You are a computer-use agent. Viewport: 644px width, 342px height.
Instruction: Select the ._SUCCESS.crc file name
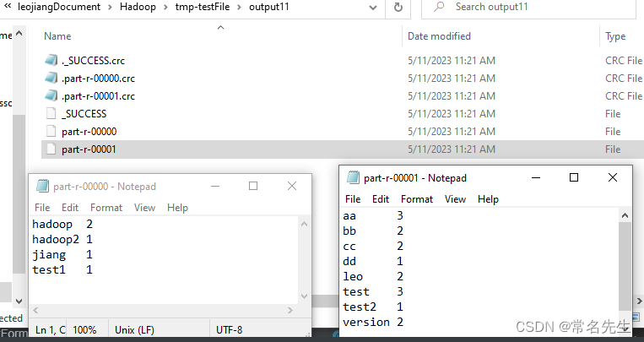point(93,61)
